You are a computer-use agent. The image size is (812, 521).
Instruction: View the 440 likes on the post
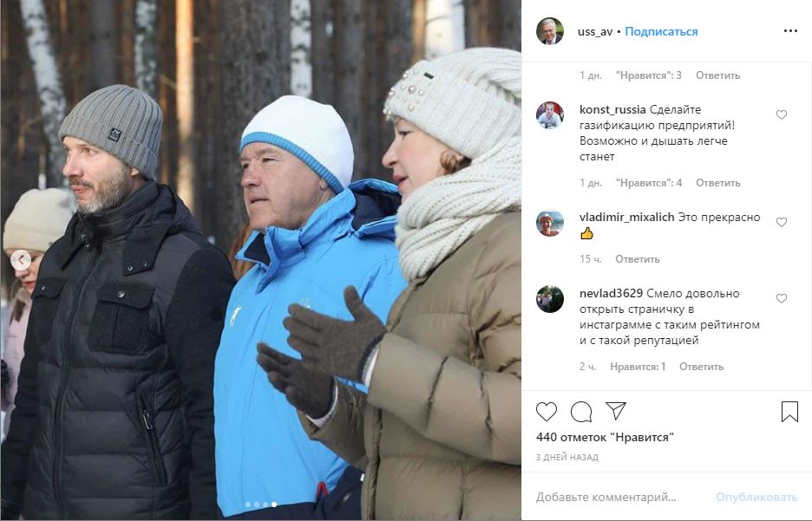[605, 437]
